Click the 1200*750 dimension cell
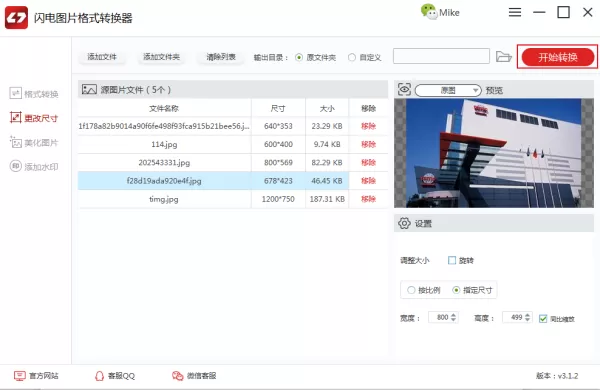Image resolution: width=600 pixels, height=390 pixels. tap(278, 199)
